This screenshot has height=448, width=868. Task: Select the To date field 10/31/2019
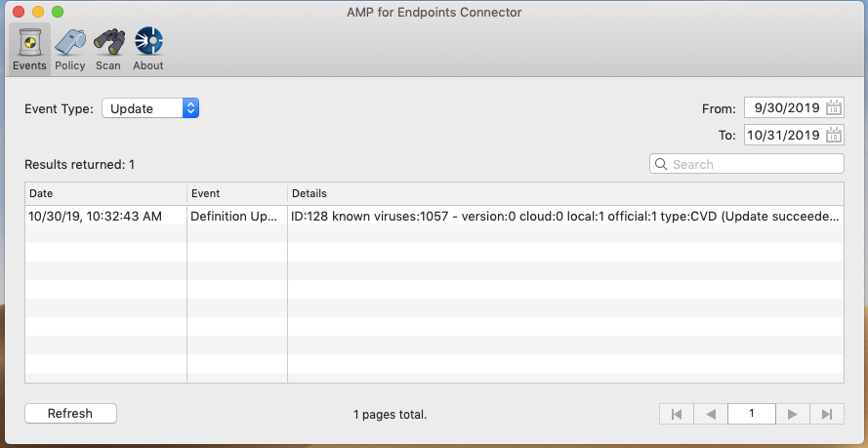tap(794, 135)
